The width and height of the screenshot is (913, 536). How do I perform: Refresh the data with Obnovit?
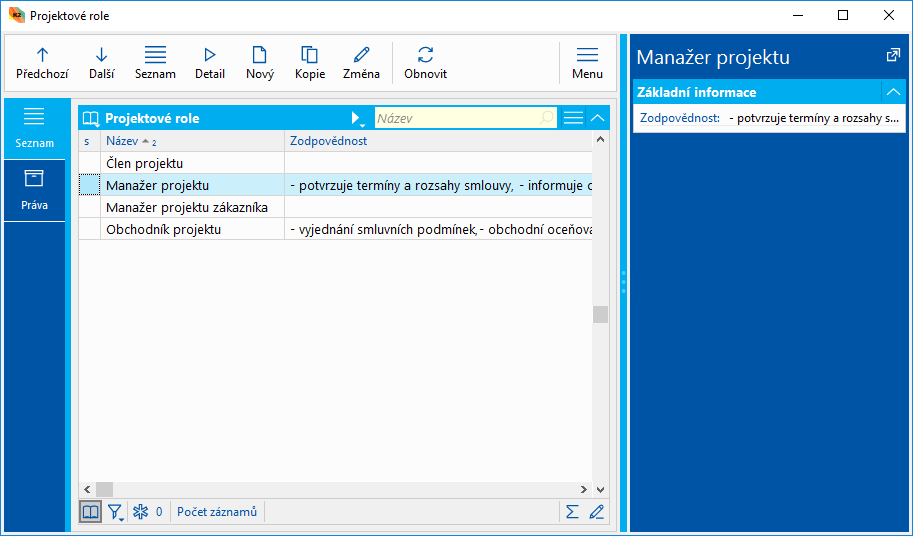pos(425,63)
